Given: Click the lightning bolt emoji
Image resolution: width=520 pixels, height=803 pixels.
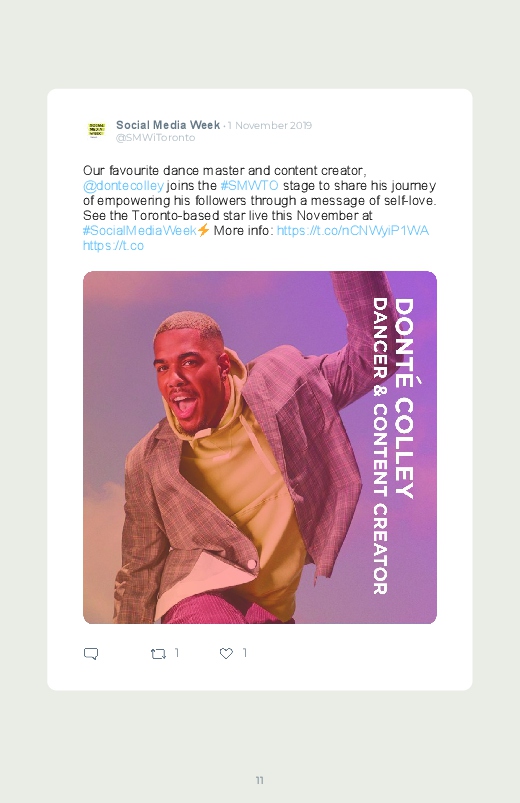Looking at the screenshot, I should tap(203, 230).
